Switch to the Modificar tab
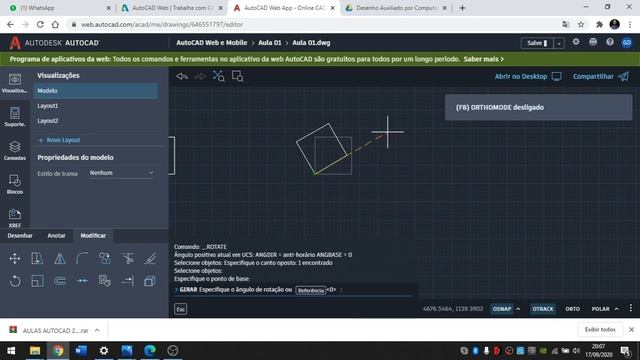Viewport: 640px width, 360px height. tap(93, 236)
